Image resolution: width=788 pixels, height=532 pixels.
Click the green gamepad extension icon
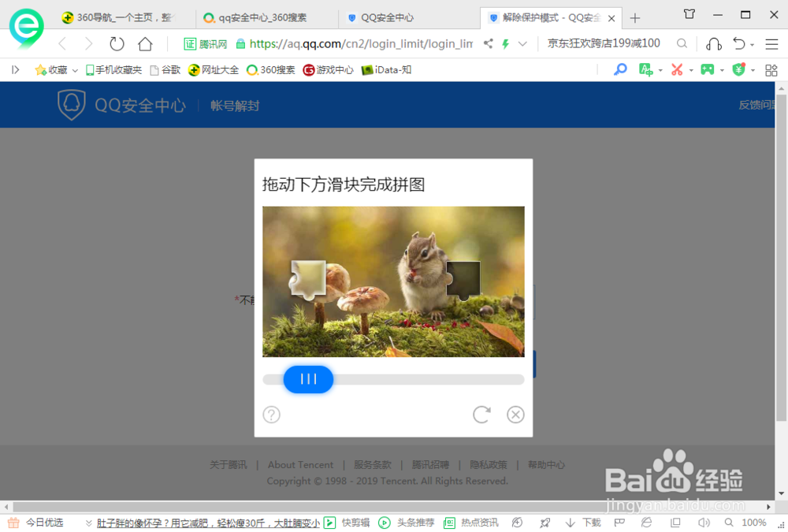pos(708,69)
